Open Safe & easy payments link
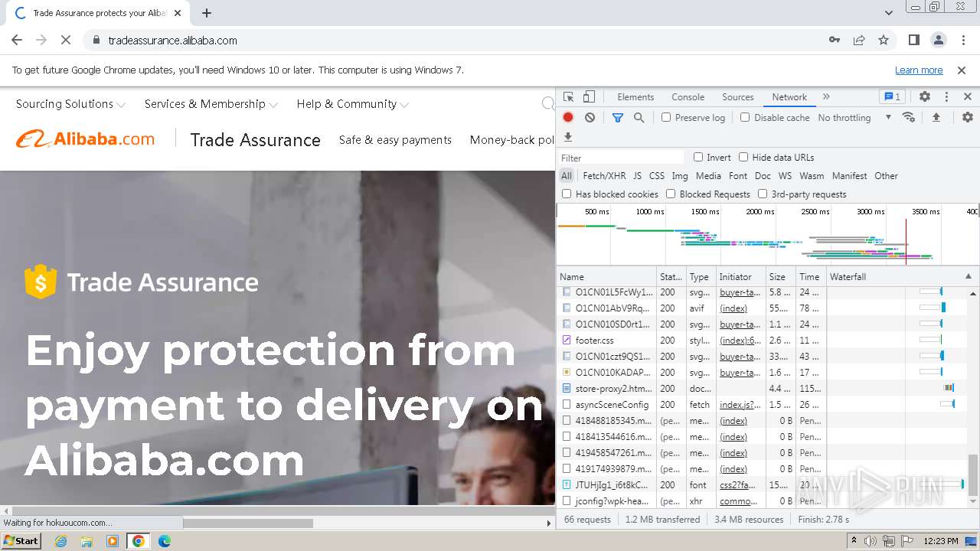980x551 pixels. (395, 139)
